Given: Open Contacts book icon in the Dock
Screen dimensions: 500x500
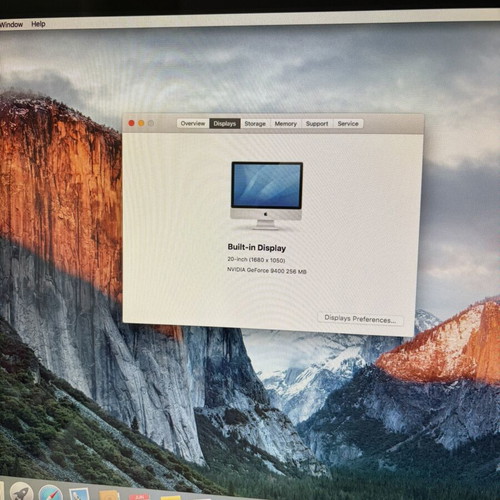Looking at the screenshot, I should click(x=109, y=495).
